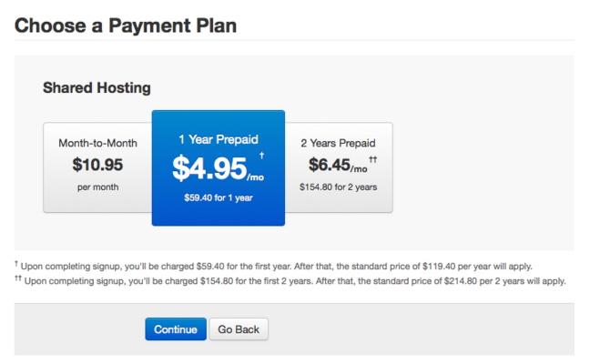Screen dimensions: 590x364
Task: Click the $10.95 price text
Action: (x=97, y=166)
